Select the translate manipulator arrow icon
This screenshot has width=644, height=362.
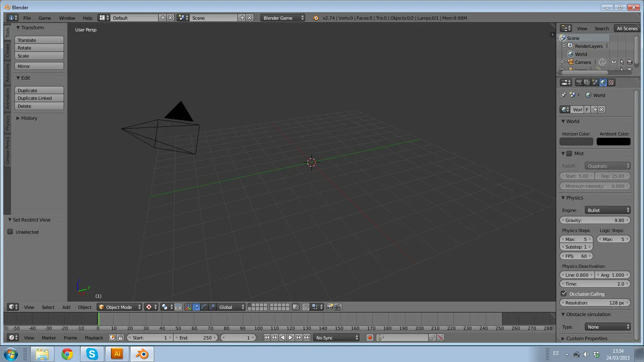[x=196, y=307]
